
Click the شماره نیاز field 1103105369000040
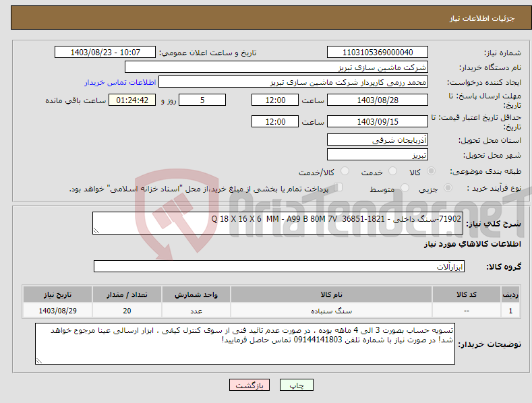pos(378,53)
